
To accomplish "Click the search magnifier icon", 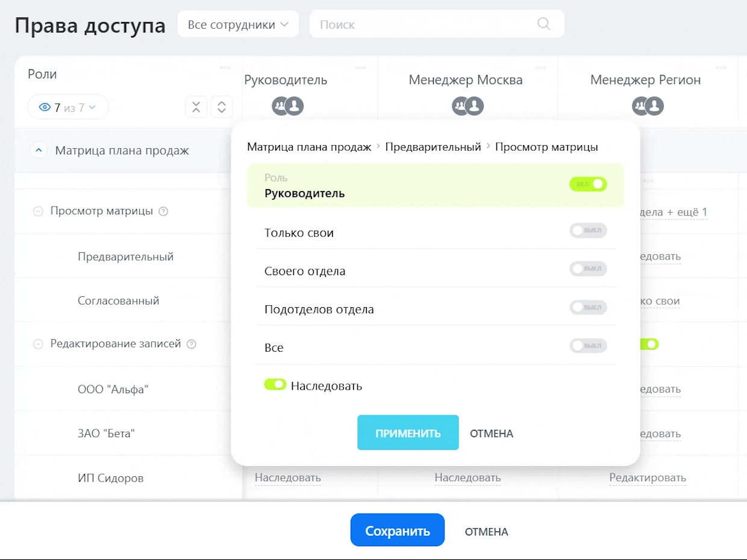I will tap(543, 24).
